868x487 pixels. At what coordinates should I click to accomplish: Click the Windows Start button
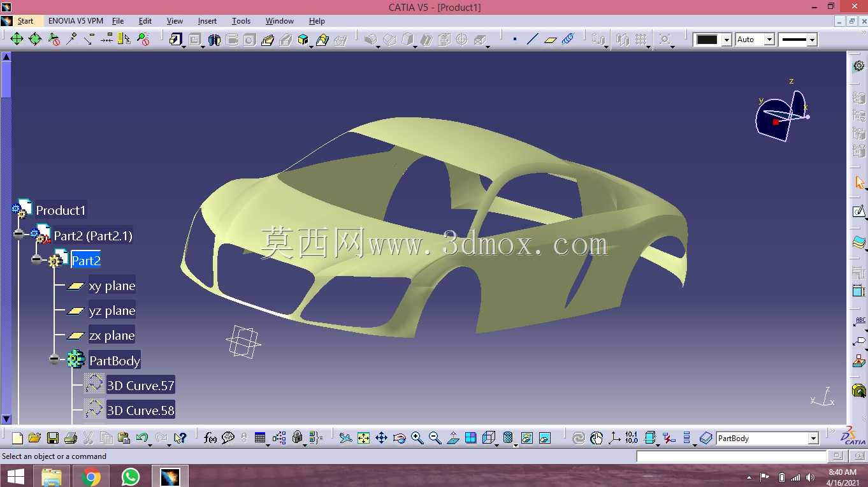[15, 476]
